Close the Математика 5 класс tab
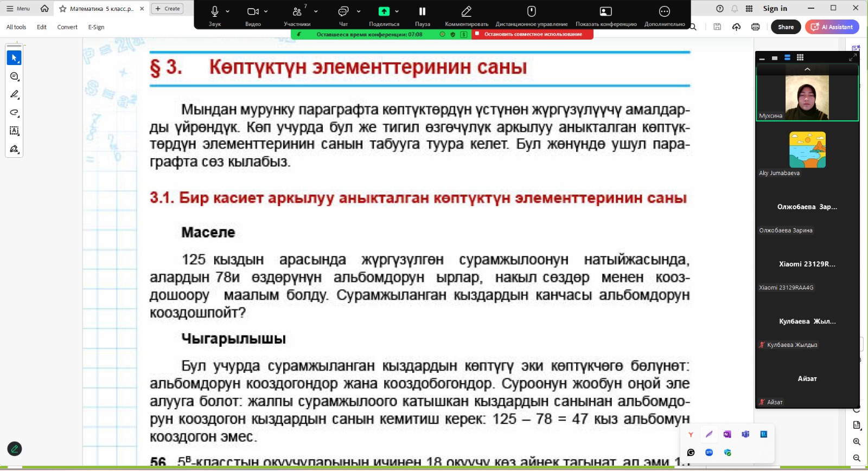 click(x=142, y=9)
